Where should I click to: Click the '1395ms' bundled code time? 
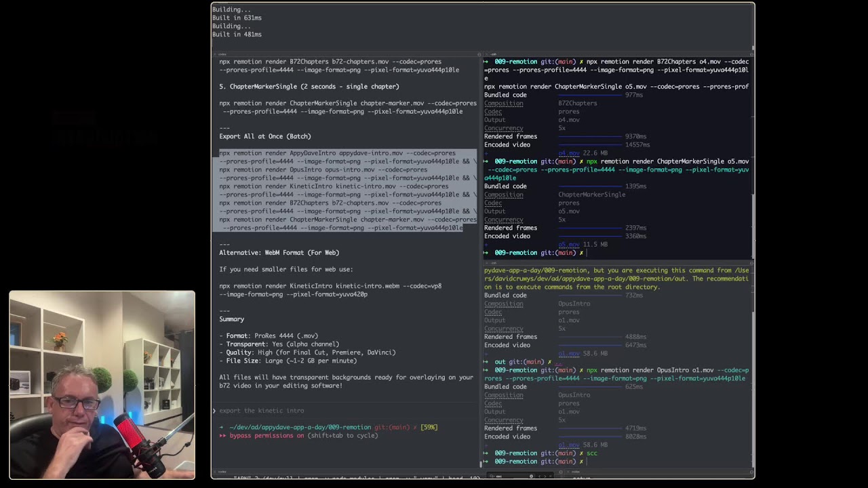click(635, 186)
